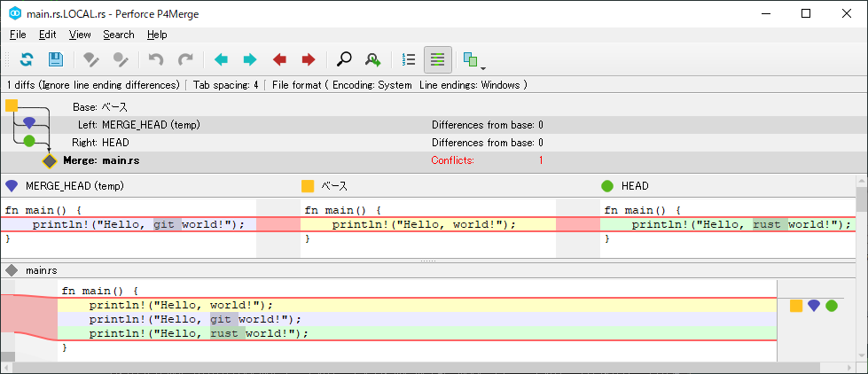Click the yellow Base square in diagram
This screenshot has width=868, height=374.
[12, 105]
